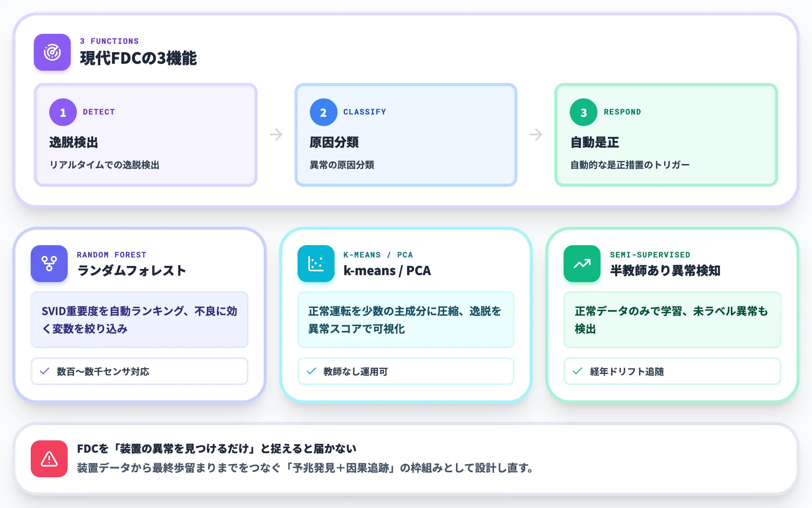Click the RANDOM FOREST label

point(111,255)
